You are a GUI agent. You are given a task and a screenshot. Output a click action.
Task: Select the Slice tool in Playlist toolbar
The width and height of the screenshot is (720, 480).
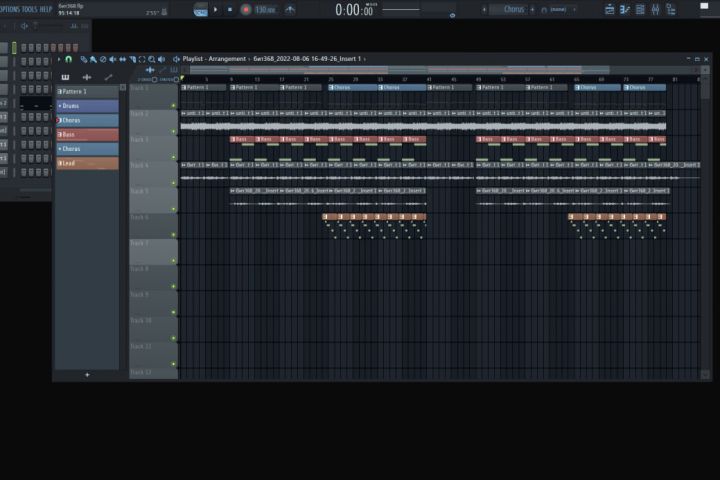(132, 59)
